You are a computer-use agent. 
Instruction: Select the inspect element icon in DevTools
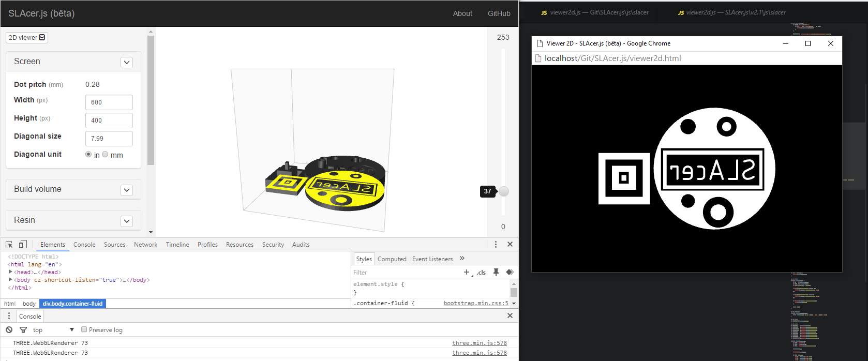pyautogui.click(x=9, y=244)
